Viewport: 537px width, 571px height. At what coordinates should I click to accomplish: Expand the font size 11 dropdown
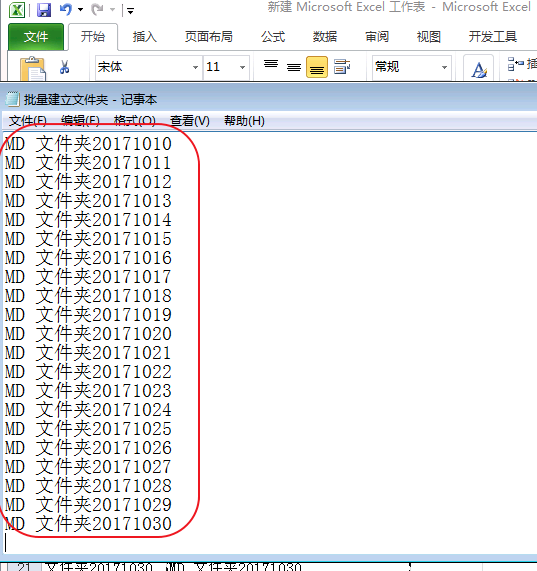pos(242,67)
